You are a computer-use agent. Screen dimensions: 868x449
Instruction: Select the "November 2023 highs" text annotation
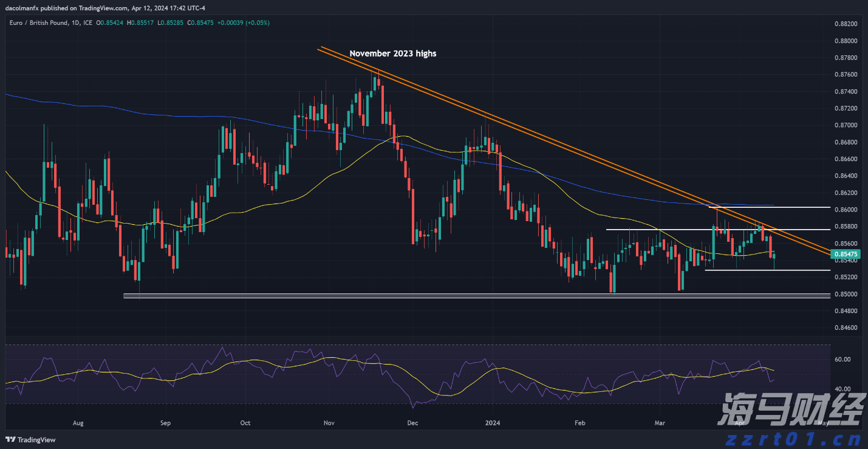392,53
